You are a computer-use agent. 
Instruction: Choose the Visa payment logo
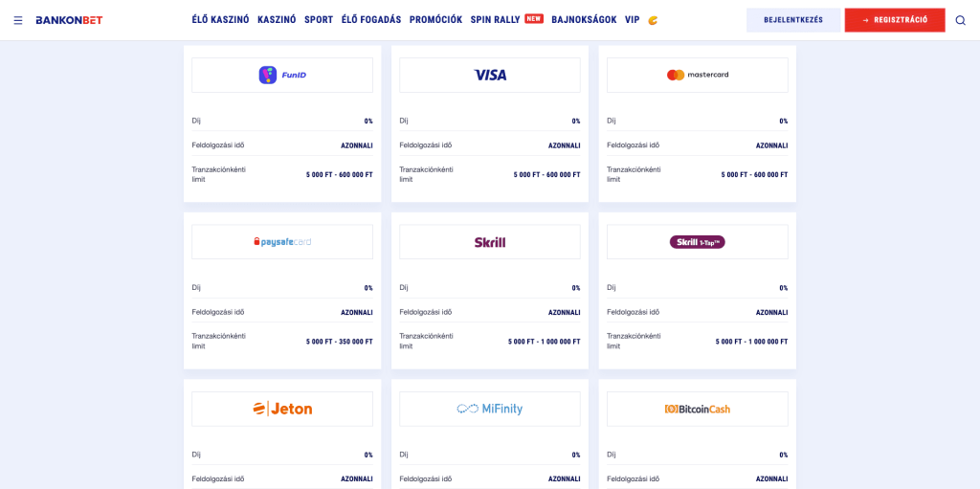pos(490,75)
